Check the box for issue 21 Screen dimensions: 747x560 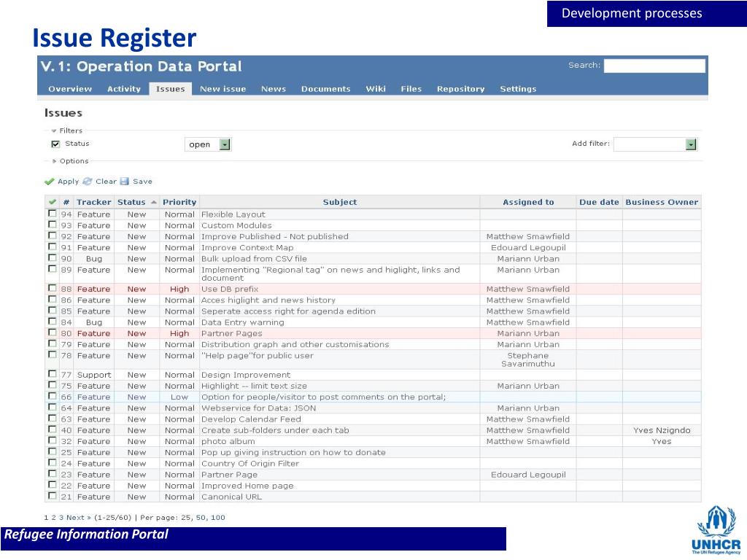tap(52, 497)
